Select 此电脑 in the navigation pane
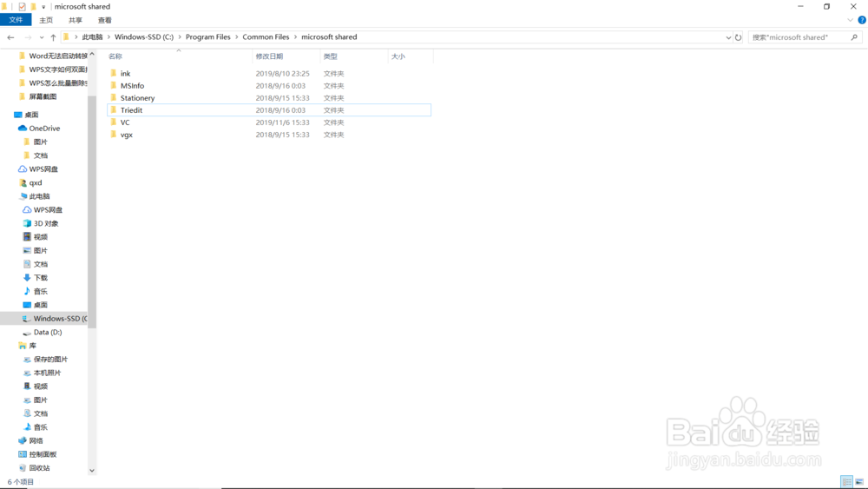The height and width of the screenshot is (489, 868). click(39, 196)
